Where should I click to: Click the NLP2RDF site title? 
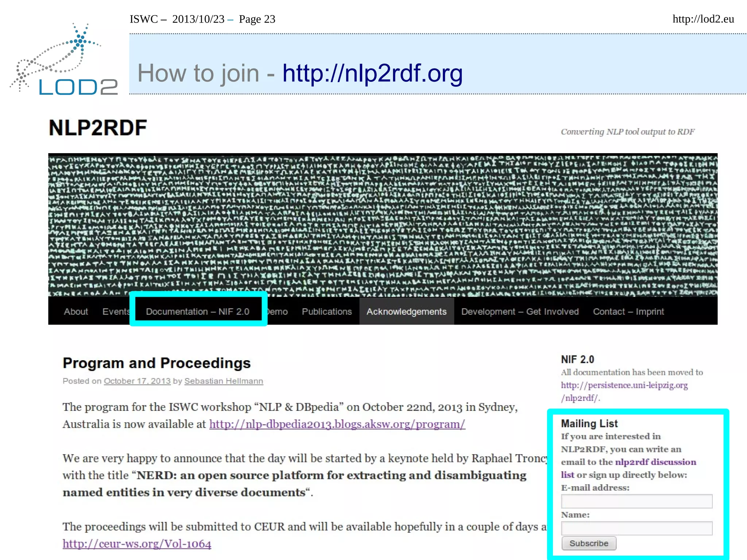coord(98,128)
